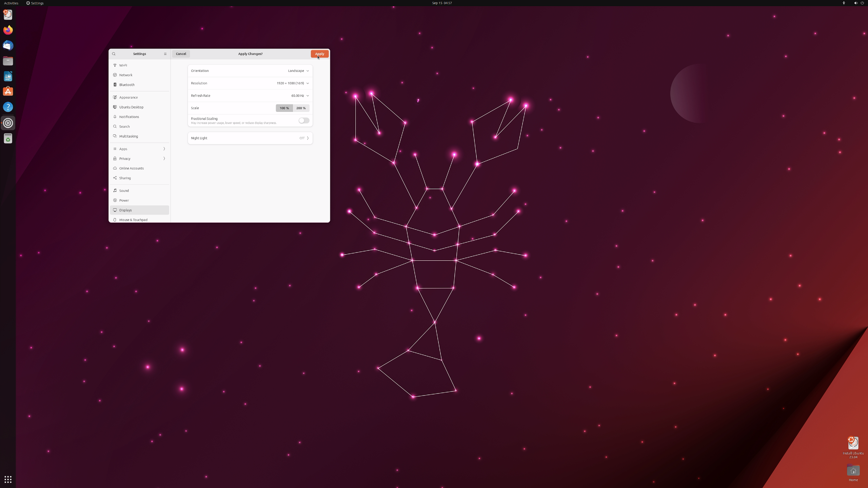
Task: Open Sound settings
Action: click(139, 190)
